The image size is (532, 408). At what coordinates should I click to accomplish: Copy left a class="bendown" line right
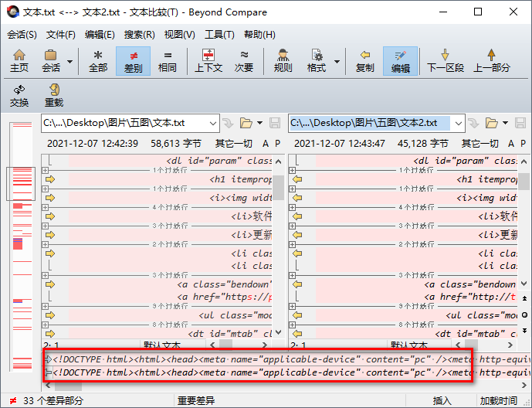pos(50,284)
